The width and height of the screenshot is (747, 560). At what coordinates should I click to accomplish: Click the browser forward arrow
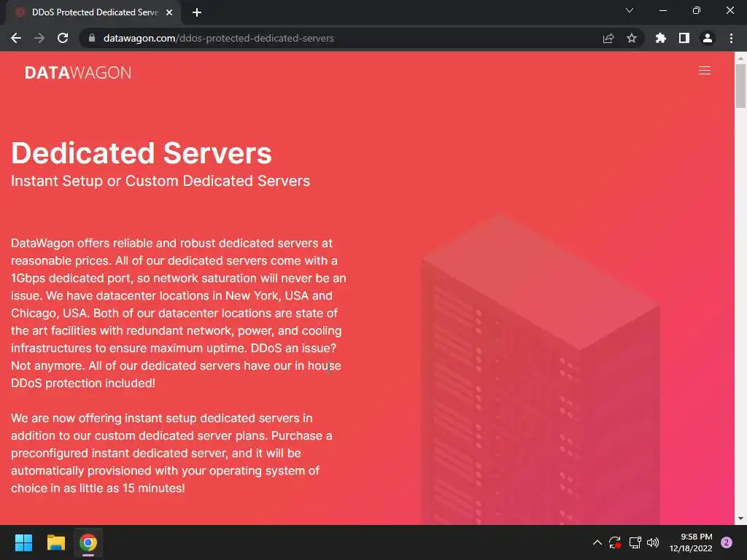(39, 38)
